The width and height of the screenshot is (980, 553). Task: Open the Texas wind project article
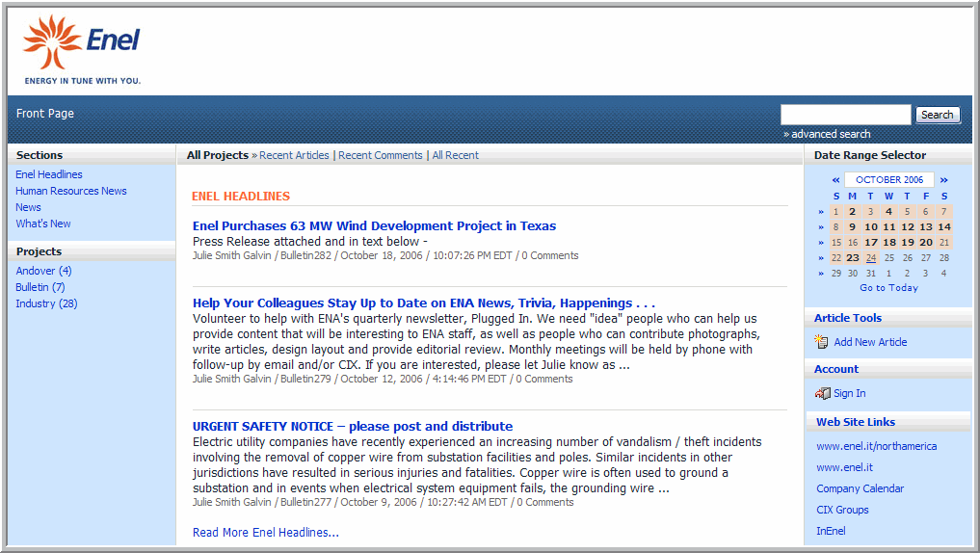pyautogui.click(x=374, y=225)
